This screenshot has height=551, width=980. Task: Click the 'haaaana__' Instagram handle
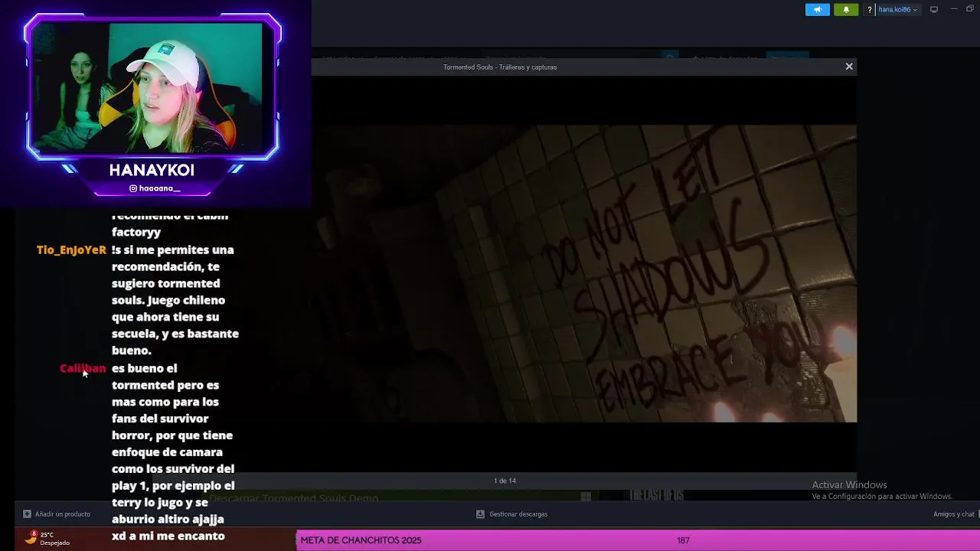click(x=154, y=188)
